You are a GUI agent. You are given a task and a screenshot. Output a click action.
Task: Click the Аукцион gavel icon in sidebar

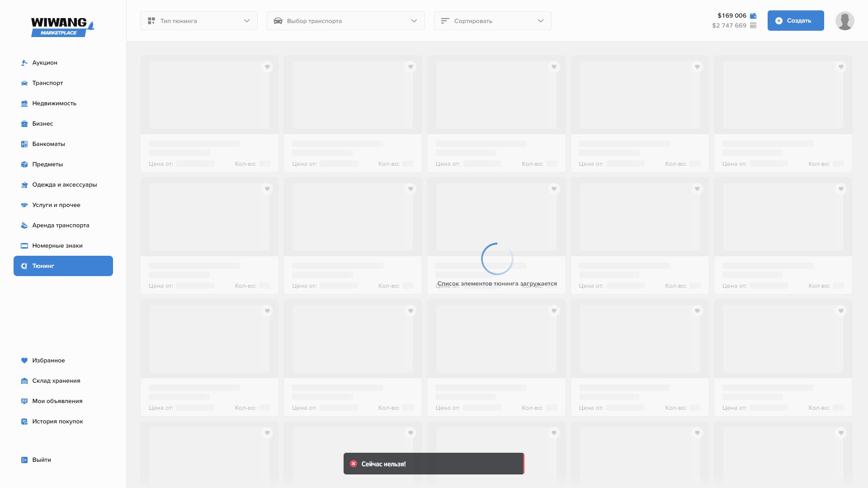24,63
